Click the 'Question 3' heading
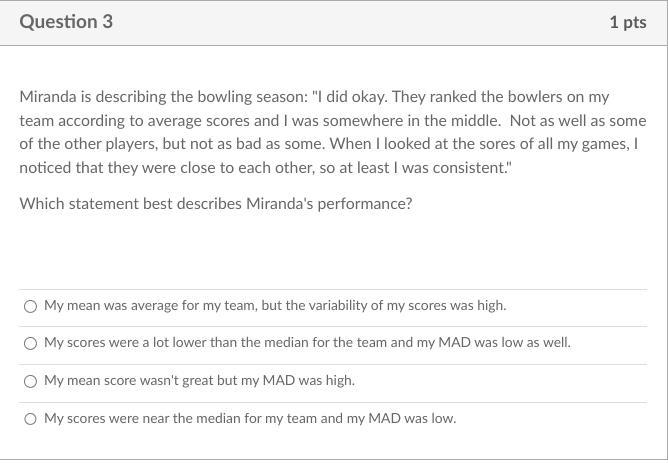This screenshot has height=463, width=668. coord(66,22)
